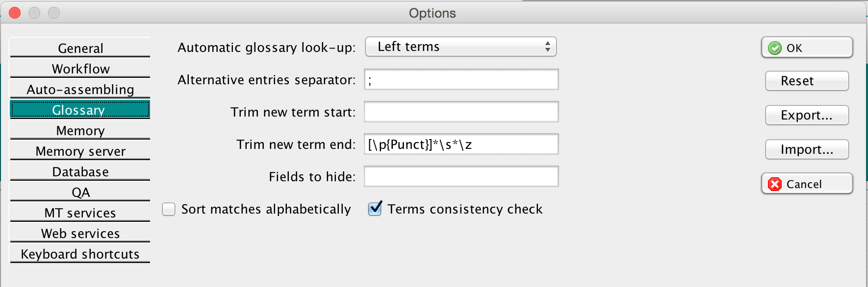Uncheck Terms consistency check
The height and width of the screenshot is (287, 868).
point(375,209)
